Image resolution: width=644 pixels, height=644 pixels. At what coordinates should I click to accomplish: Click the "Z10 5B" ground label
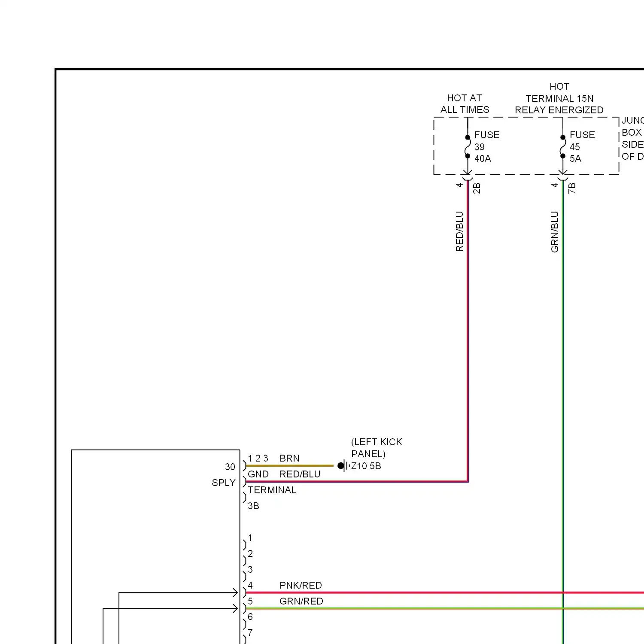366,466
